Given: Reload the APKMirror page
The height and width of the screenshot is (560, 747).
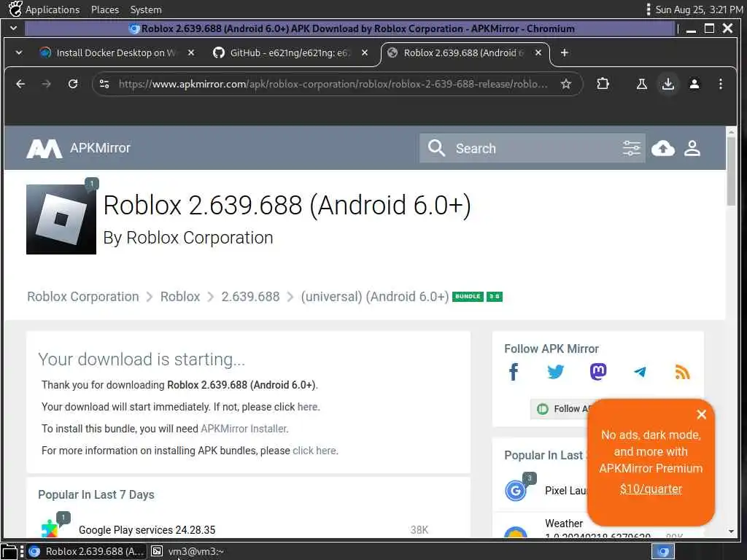Looking at the screenshot, I should pyautogui.click(x=73, y=85).
